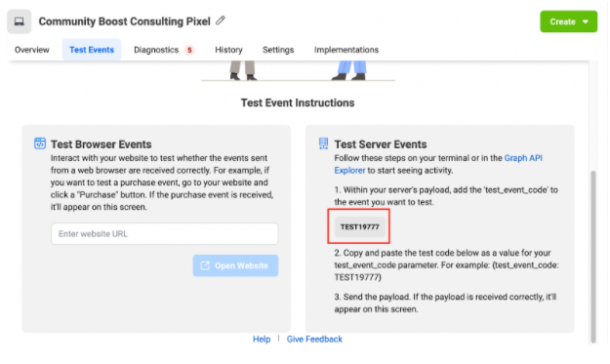The image size is (610, 364).
Task: Click the Open Website button
Action: click(235, 265)
